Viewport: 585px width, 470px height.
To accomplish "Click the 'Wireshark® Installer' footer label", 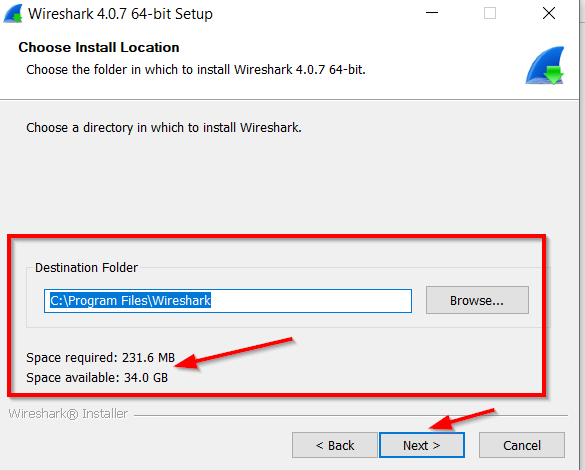I will [x=68, y=414].
